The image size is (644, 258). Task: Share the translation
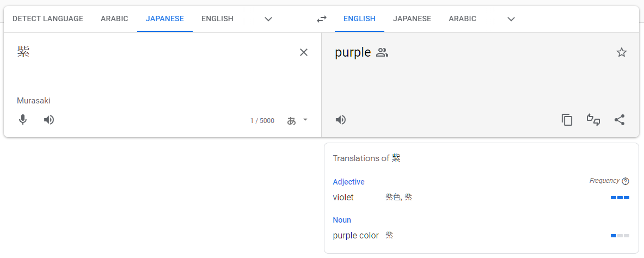620,120
